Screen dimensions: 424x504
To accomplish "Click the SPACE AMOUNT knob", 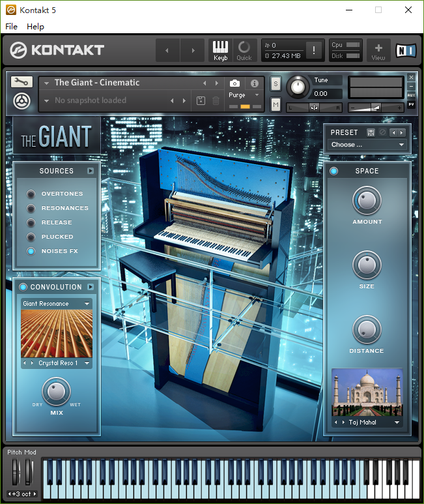I will [367, 201].
